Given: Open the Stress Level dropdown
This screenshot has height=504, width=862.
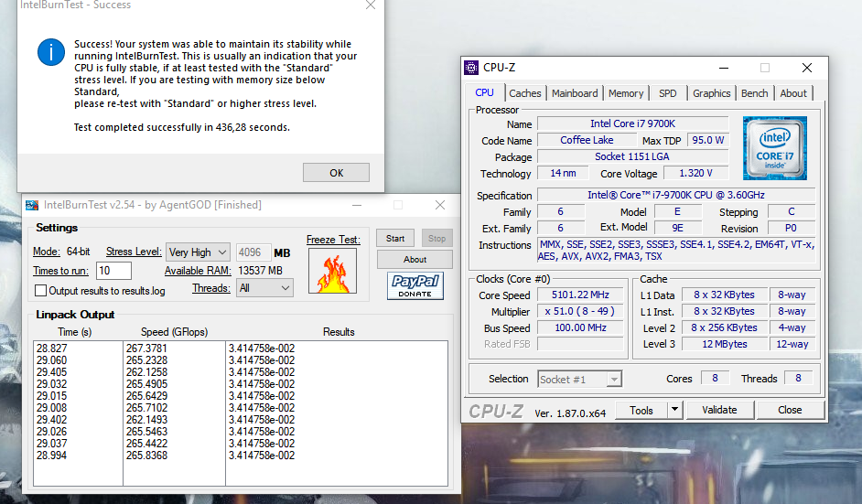Looking at the screenshot, I should pyautogui.click(x=198, y=252).
